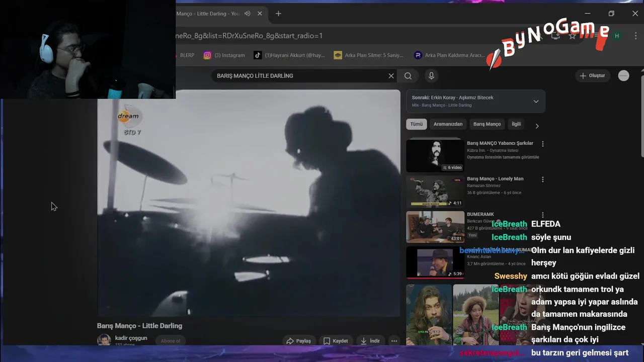Click the Abone ol subscribe button
The height and width of the screenshot is (362, 644).
170,341
